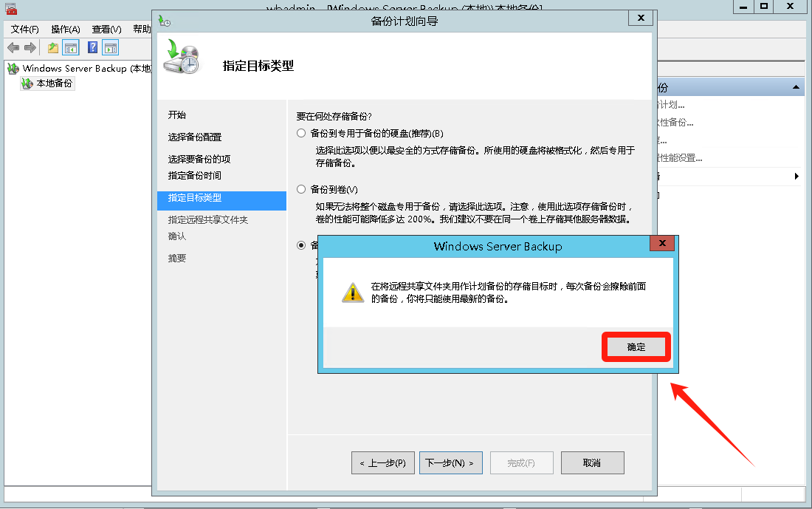
Task: Collapse the actions pane section arrow
Action: coord(796,87)
